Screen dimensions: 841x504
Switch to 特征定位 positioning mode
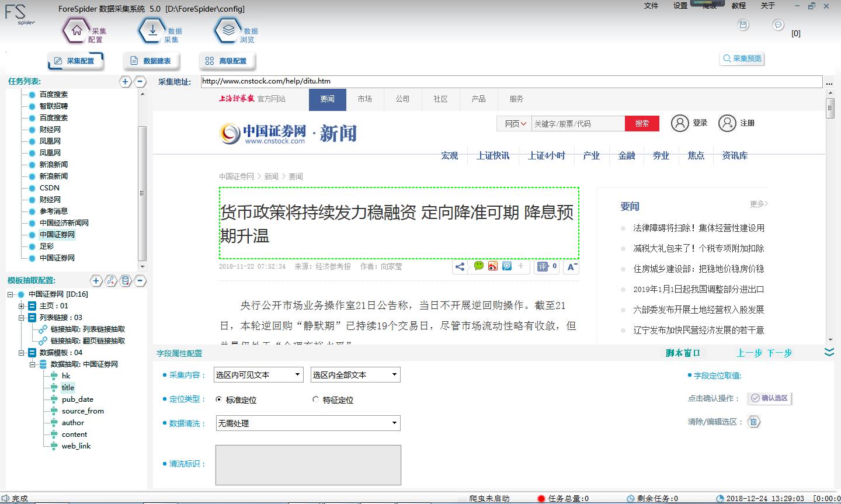[315, 399]
